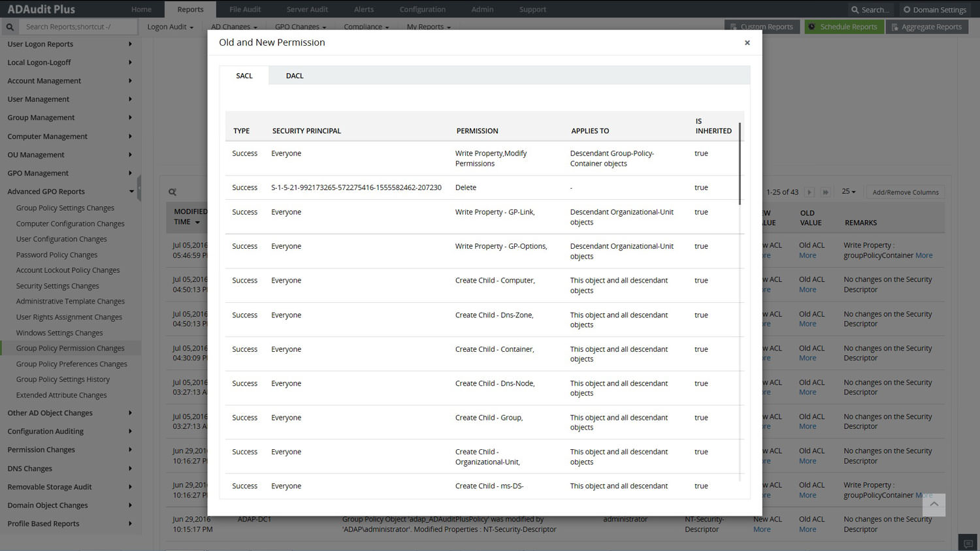Screen dimensions: 980x551
Task: Open the Server Audit tab
Action: point(307,9)
